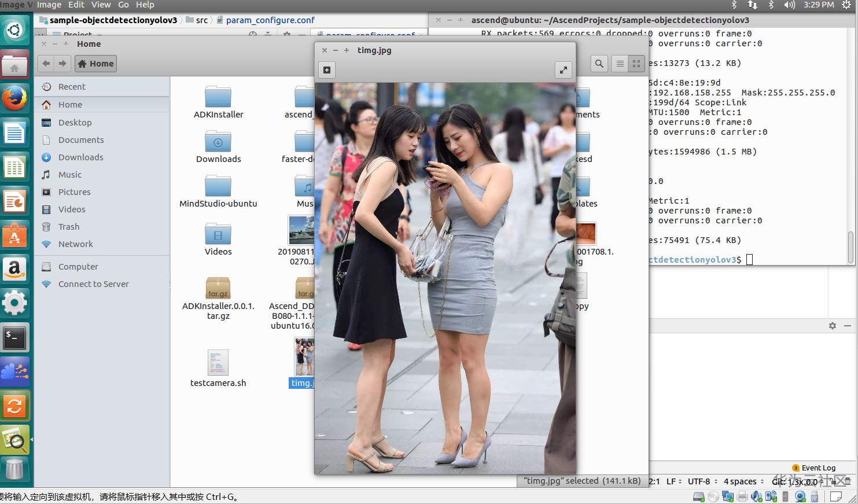Open the Go menu

(x=123, y=5)
